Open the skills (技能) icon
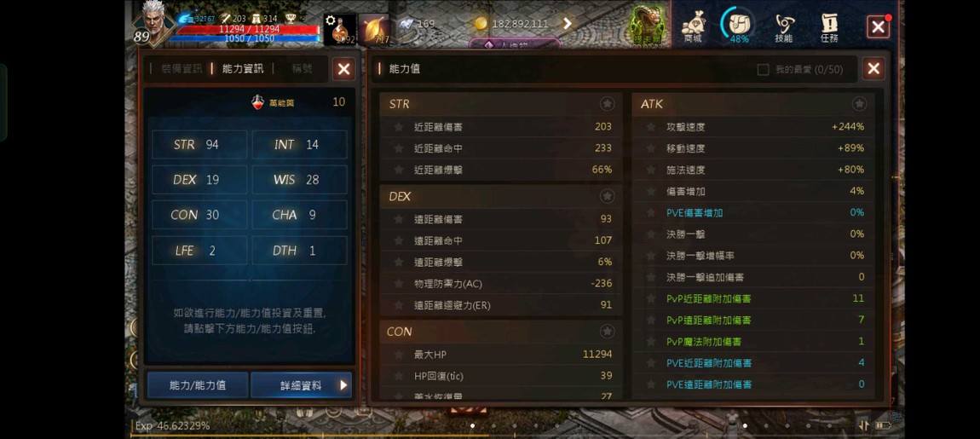The width and height of the screenshot is (980, 439). pyautogui.click(x=784, y=27)
